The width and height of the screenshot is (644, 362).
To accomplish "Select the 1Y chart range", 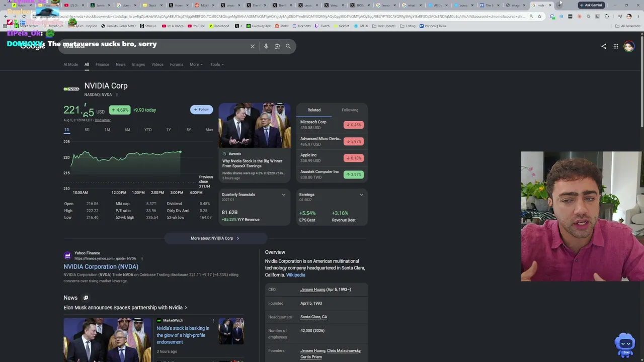I will [169, 130].
